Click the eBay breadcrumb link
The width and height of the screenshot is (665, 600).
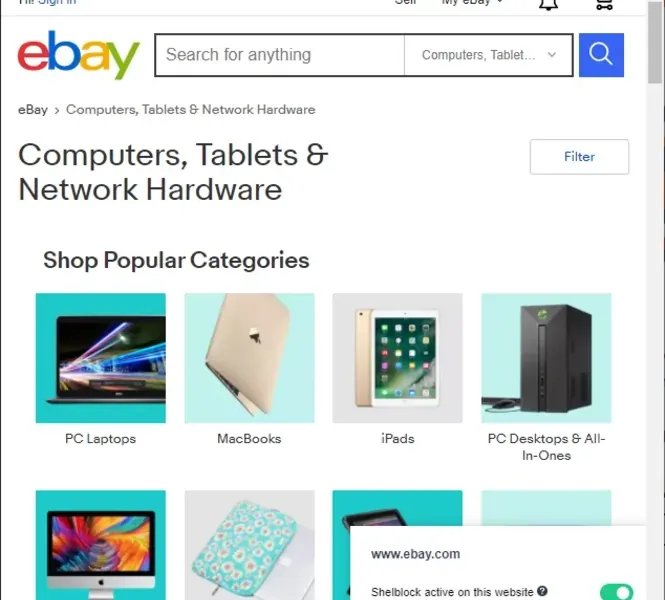(x=33, y=110)
